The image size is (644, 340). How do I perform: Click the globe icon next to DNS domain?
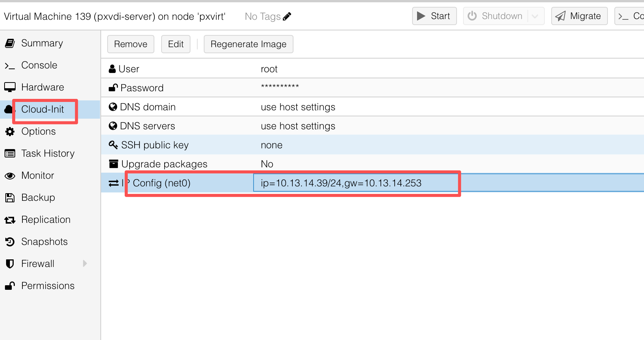point(113,107)
